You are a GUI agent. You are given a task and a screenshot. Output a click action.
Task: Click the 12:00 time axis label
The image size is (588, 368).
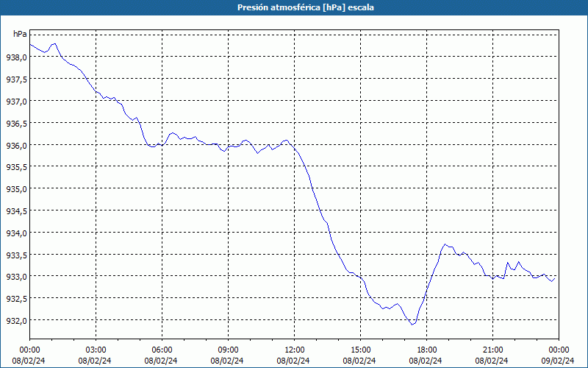(x=295, y=350)
